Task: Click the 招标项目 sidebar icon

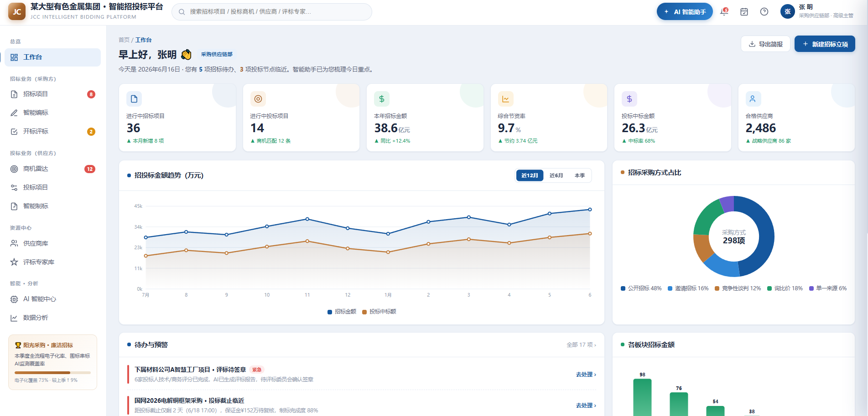Action: click(14, 94)
